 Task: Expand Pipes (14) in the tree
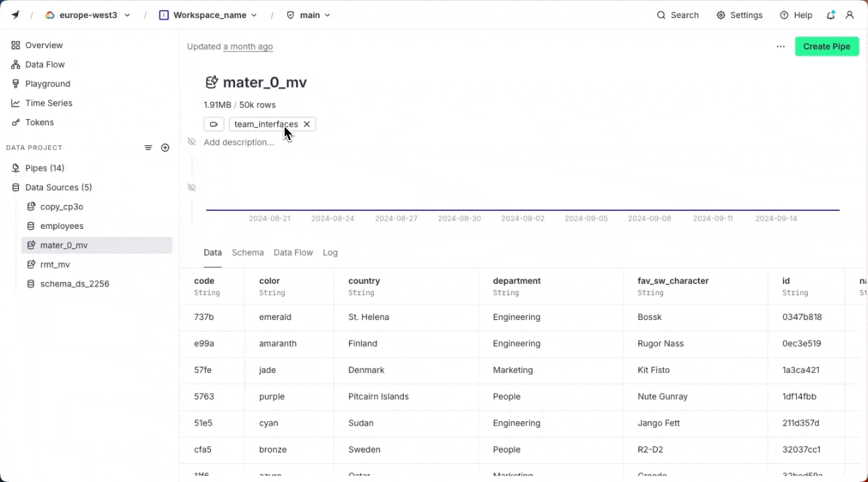click(x=45, y=168)
